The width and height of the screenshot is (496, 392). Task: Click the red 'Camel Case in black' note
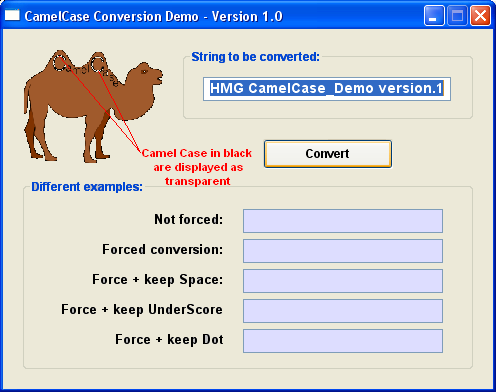pyautogui.click(x=197, y=167)
